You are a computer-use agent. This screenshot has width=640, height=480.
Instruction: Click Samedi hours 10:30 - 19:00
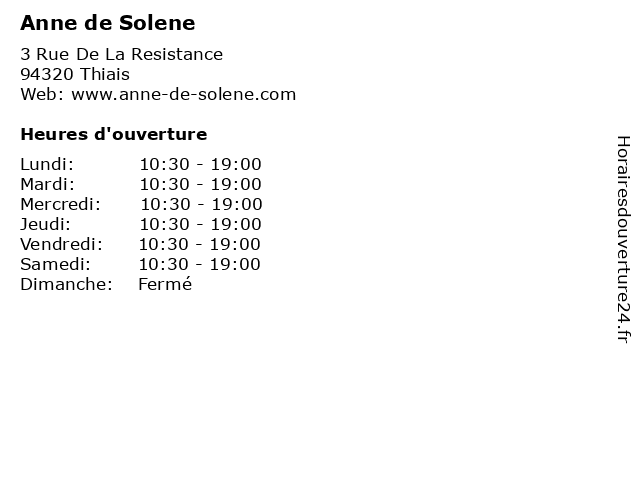pos(200,264)
